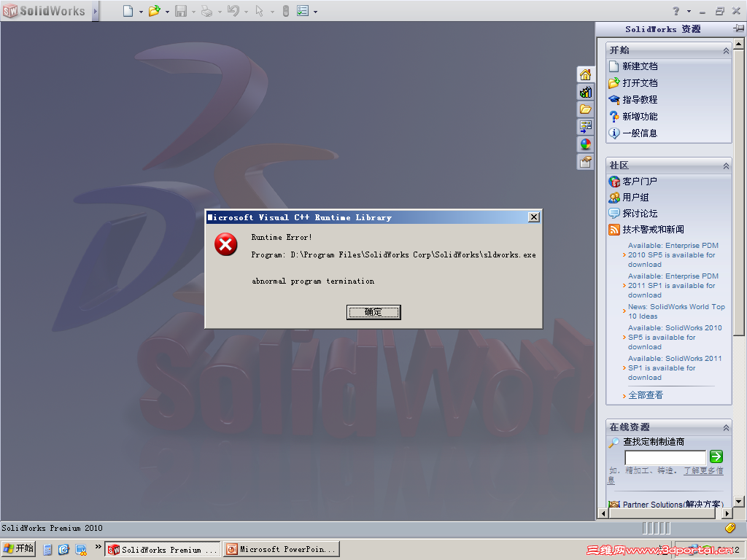The height and width of the screenshot is (560, 747).
Task: Click the green arrow search go button
Action: pyautogui.click(x=716, y=456)
